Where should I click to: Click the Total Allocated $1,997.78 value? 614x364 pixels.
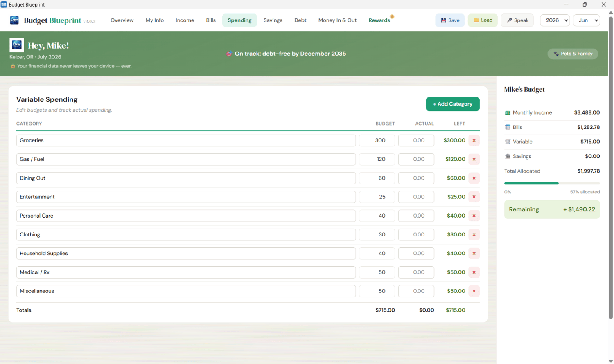coord(589,171)
